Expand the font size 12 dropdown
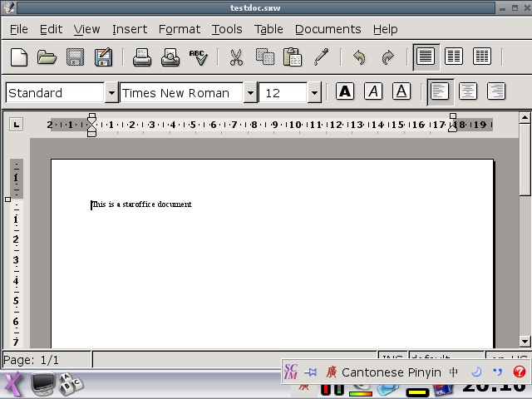The height and width of the screenshot is (399, 532). pos(314,93)
